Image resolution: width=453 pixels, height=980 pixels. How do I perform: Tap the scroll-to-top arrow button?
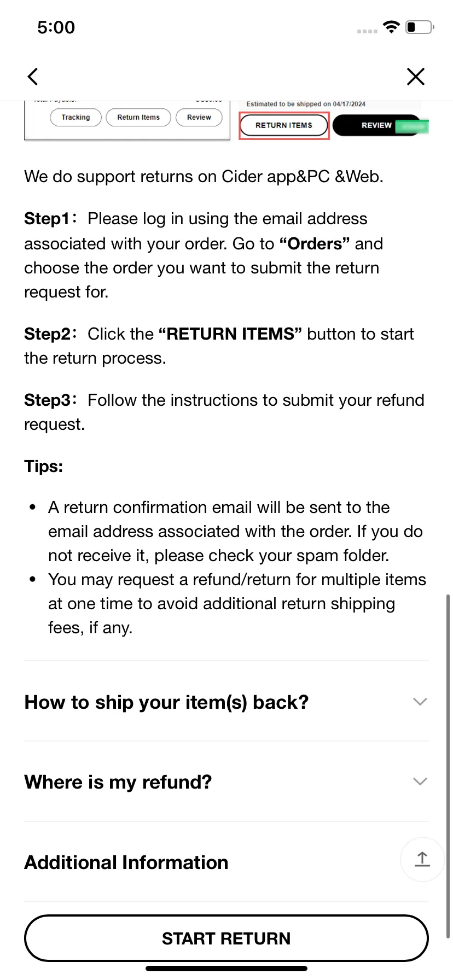click(x=422, y=859)
